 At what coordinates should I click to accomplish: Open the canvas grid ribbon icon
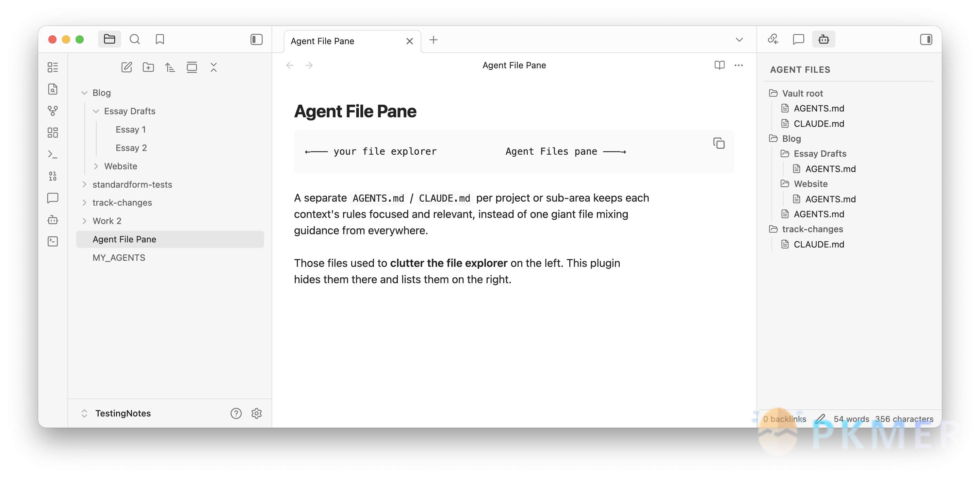pyautogui.click(x=52, y=132)
